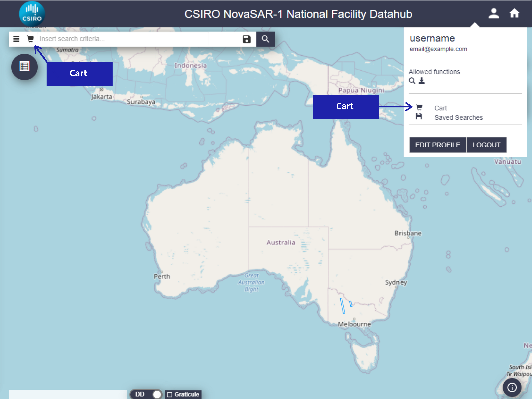Click the long blue footprint near Melbourne
Screen dimensions: 532x399
pyautogui.click(x=342, y=306)
